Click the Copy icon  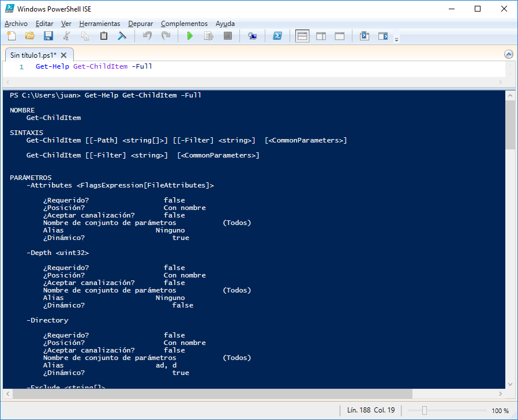(x=85, y=36)
